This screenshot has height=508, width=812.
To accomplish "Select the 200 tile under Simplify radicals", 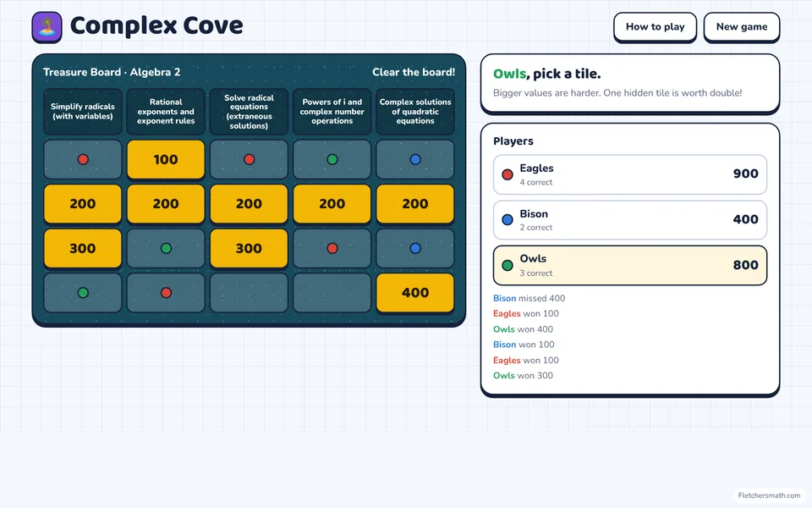I will point(83,204).
